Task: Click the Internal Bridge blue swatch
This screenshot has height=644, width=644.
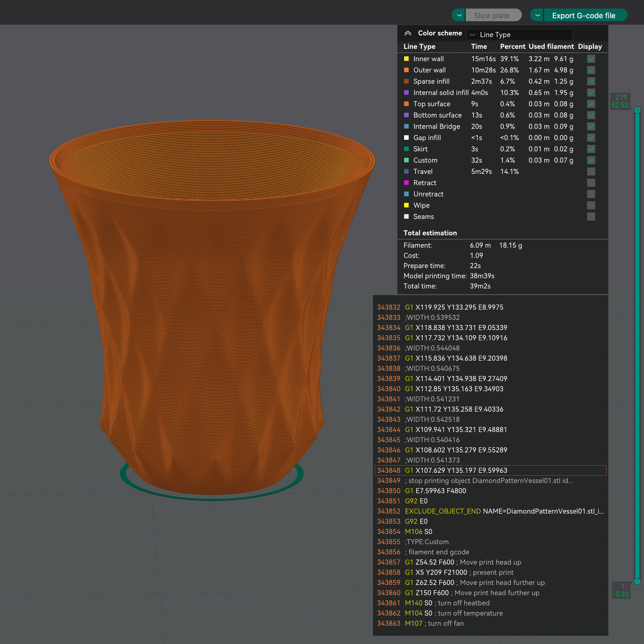Action: (x=406, y=127)
